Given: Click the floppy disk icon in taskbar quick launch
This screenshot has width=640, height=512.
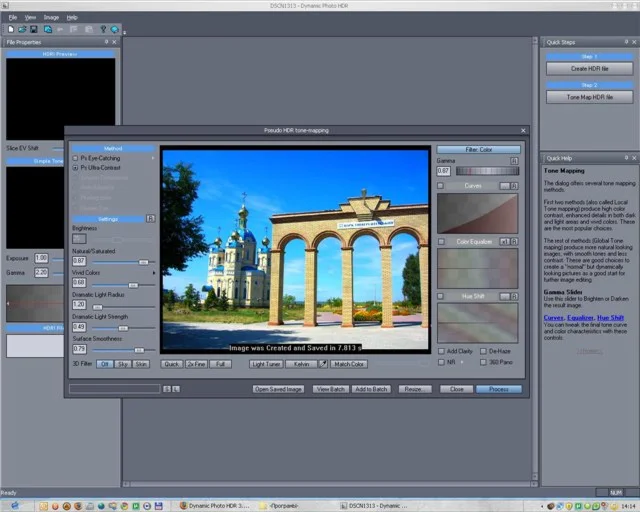Looking at the screenshot, I should [159, 506].
